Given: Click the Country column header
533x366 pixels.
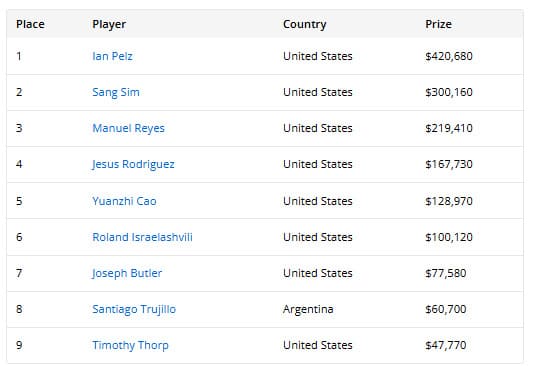Looking at the screenshot, I should [x=305, y=24].
